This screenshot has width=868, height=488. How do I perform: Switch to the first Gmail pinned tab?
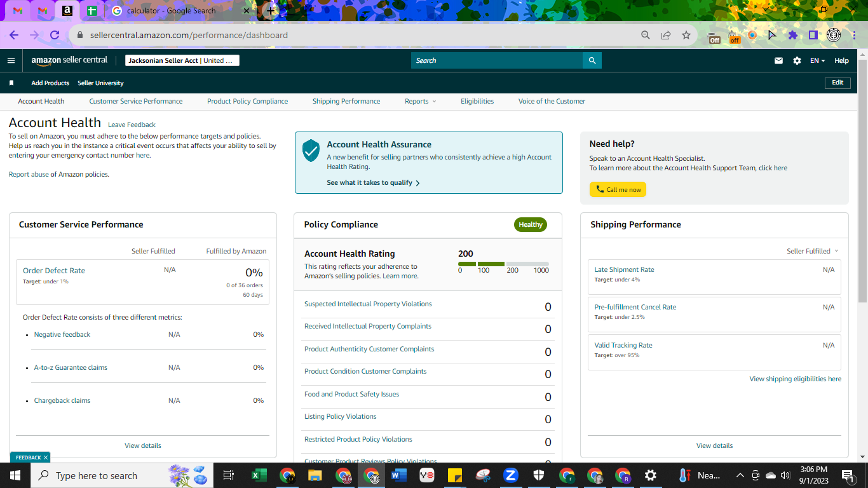(x=18, y=11)
